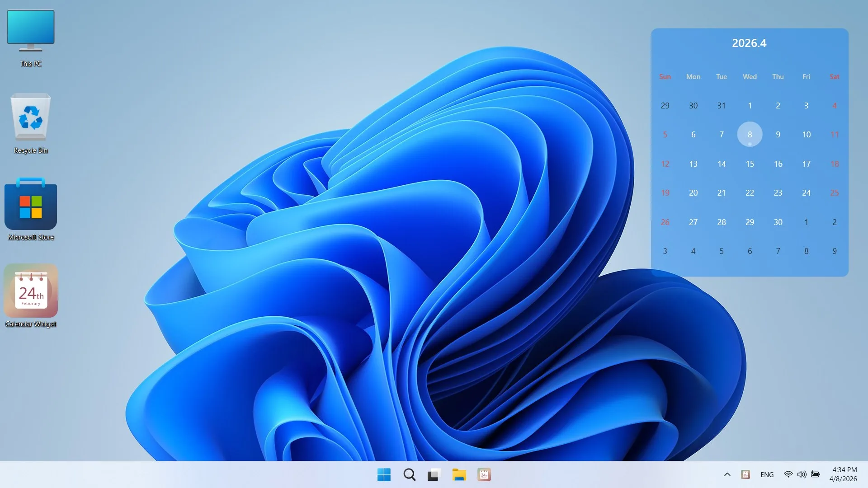This screenshot has width=868, height=488.
Task: Select April 16 in the calendar
Action: [x=778, y=164]
